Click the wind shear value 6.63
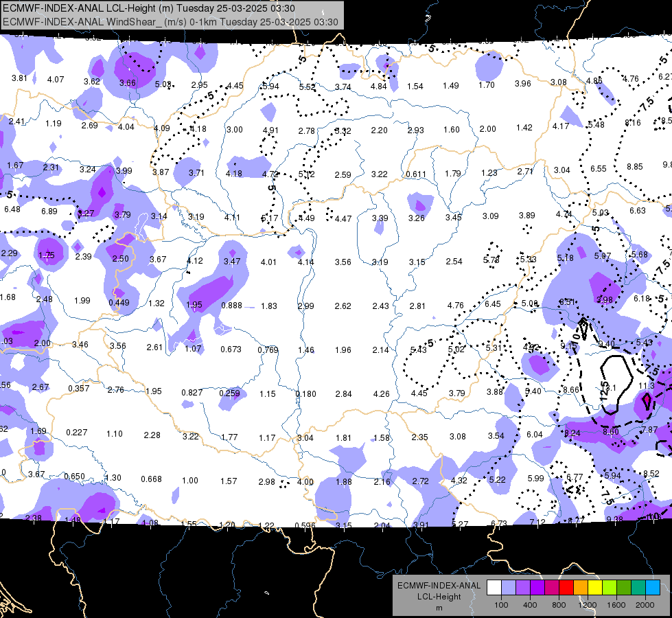This screenshot has width=672, height=618. 638,210
